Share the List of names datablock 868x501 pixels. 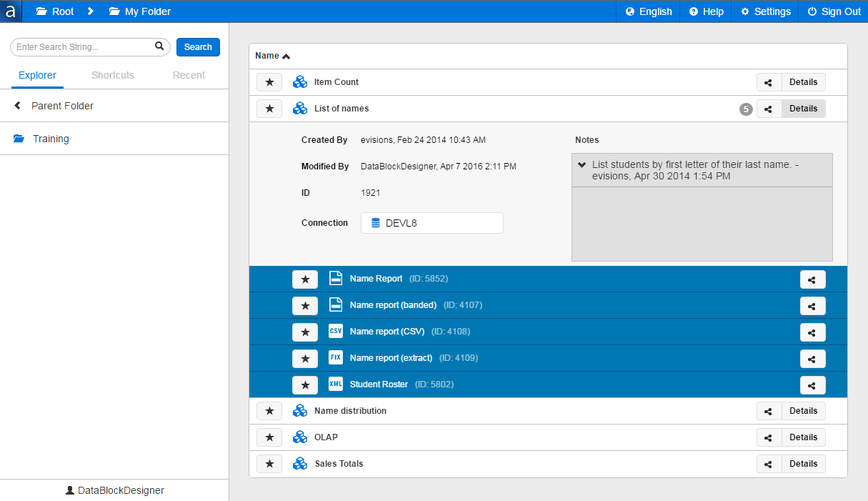(x=769, y=109)
